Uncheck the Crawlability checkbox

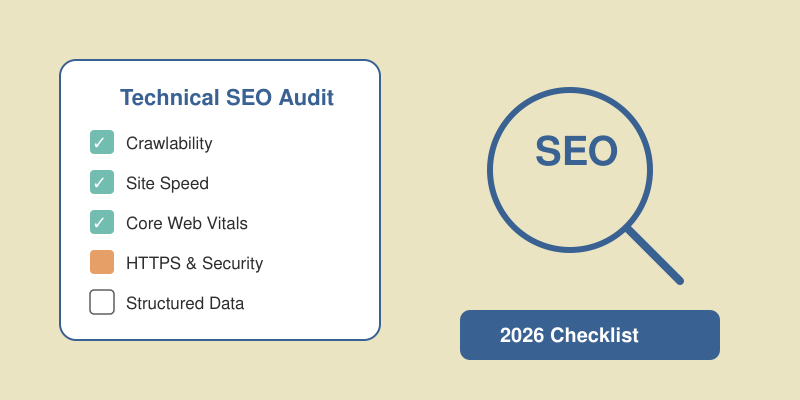[x=102, y=142]
